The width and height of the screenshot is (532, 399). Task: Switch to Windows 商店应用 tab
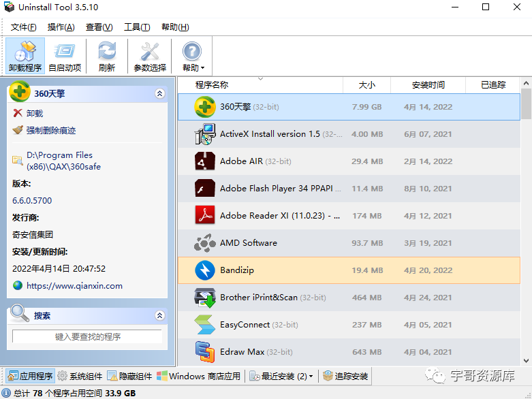click(x=198, y=376)
